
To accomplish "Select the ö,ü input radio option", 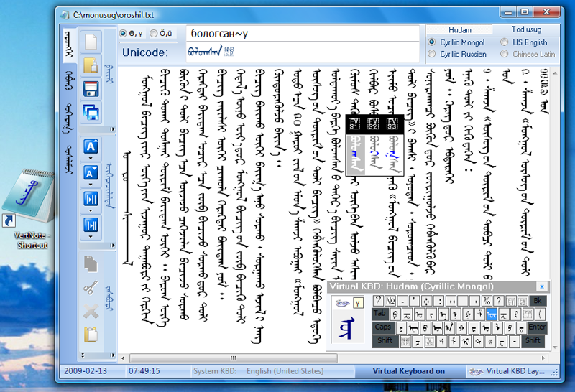I will click(161, 33).
